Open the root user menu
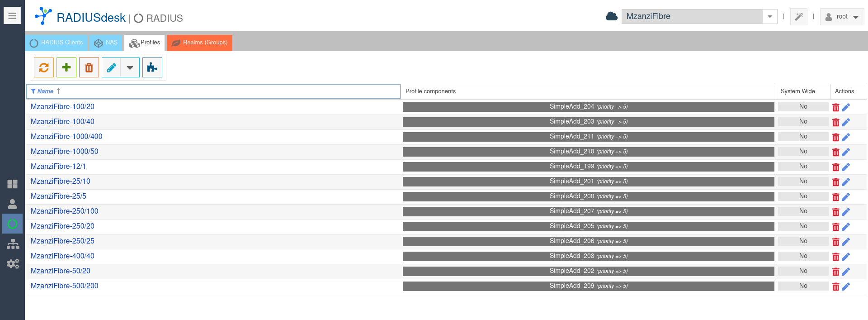This screenshot has width=868, height=320. tap(842, 17)
